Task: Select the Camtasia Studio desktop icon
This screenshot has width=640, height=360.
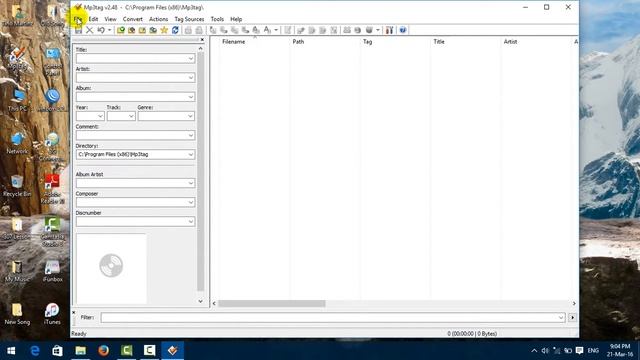Action: [52, 231]
